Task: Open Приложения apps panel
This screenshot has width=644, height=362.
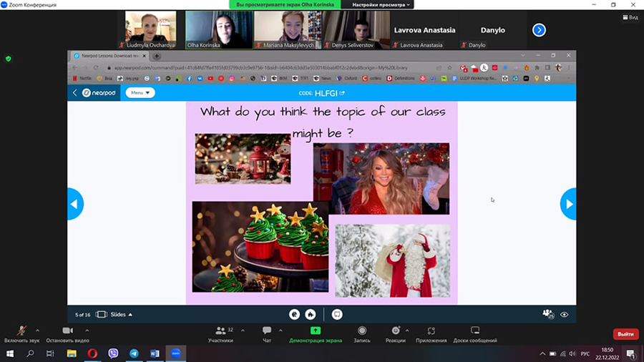Action: point(431,335)
